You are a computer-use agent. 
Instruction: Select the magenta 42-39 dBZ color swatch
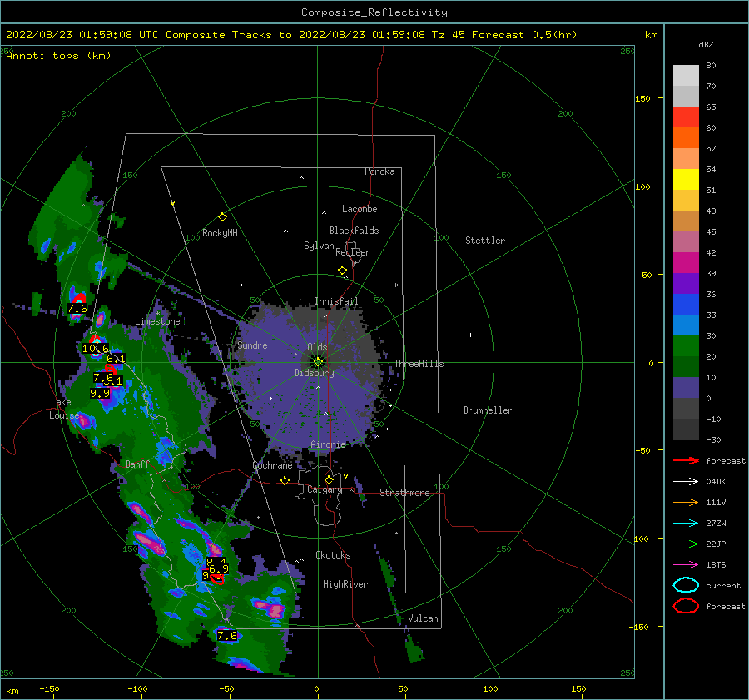[686, 263]
